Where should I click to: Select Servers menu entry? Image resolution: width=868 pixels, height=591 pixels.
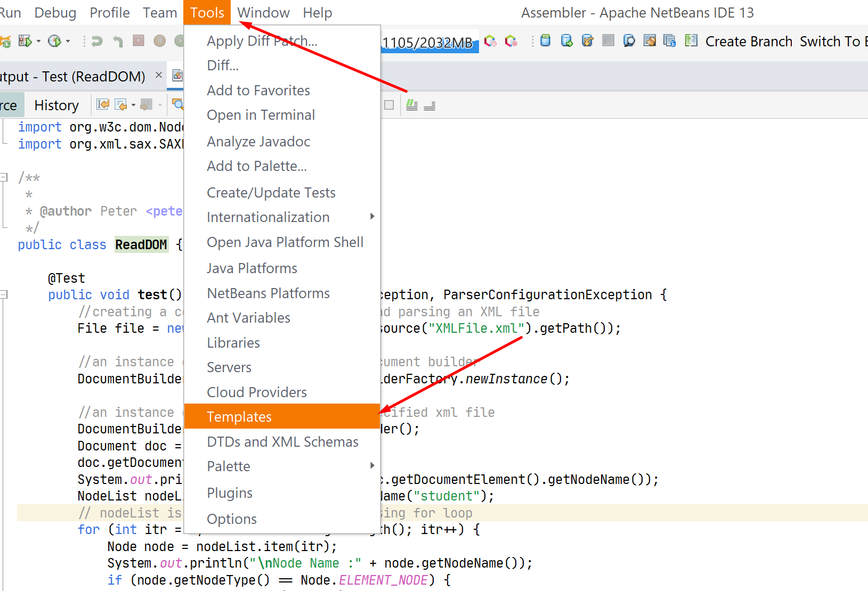click(282, 367)
